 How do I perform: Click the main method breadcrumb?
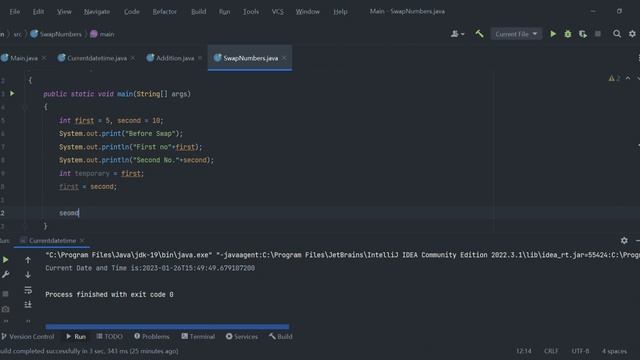(102, 34)
